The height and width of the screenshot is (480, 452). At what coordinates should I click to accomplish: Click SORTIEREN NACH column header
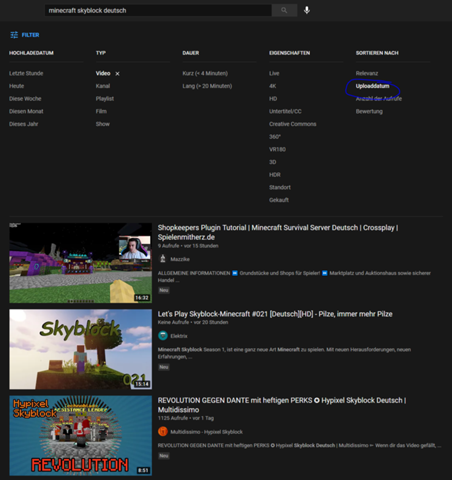(377, 53)
